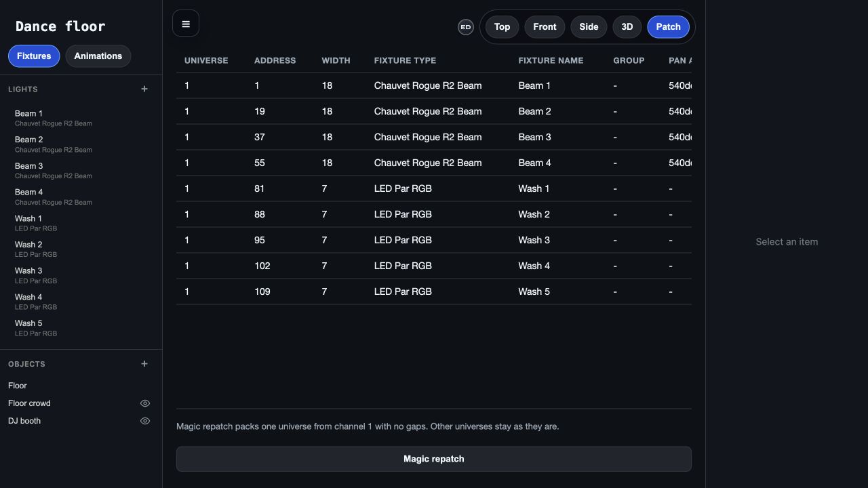Click address cell 109 in the table
The width and height of the screenshot is (868, 488).
pos(262,291)
